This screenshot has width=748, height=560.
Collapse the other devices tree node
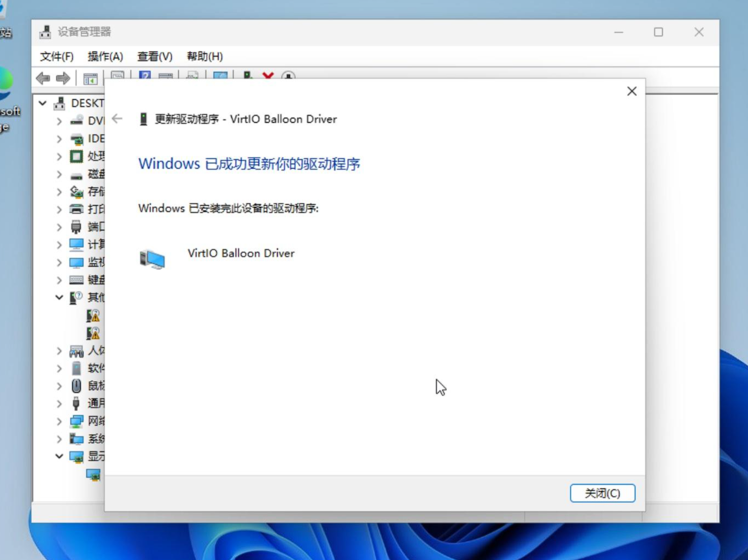[59, 297]
